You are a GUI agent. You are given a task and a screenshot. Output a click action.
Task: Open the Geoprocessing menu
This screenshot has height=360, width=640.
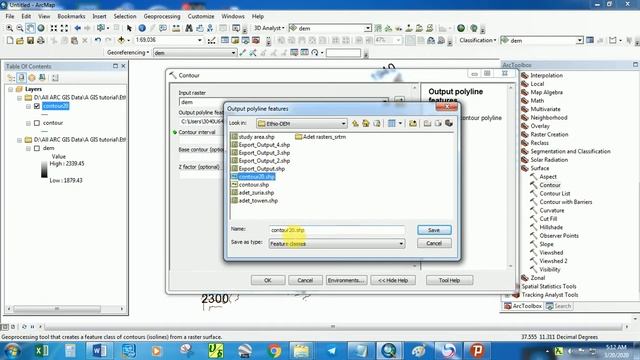tap(162, 16)
